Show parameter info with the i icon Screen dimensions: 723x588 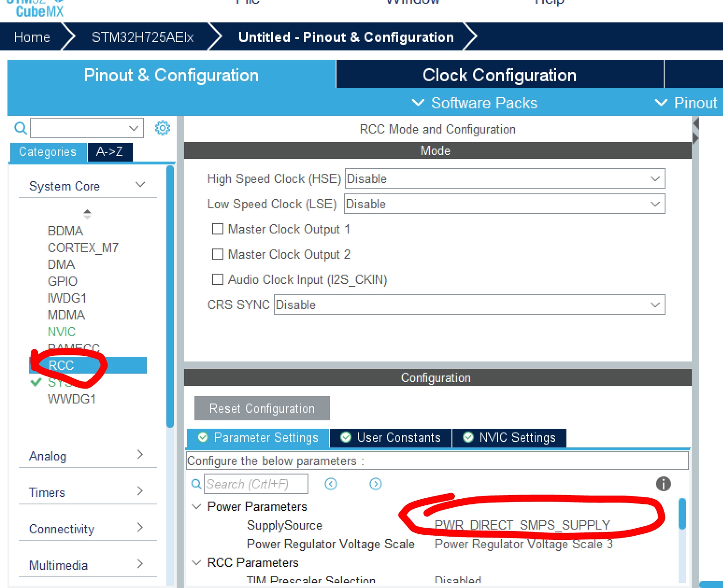663,483
